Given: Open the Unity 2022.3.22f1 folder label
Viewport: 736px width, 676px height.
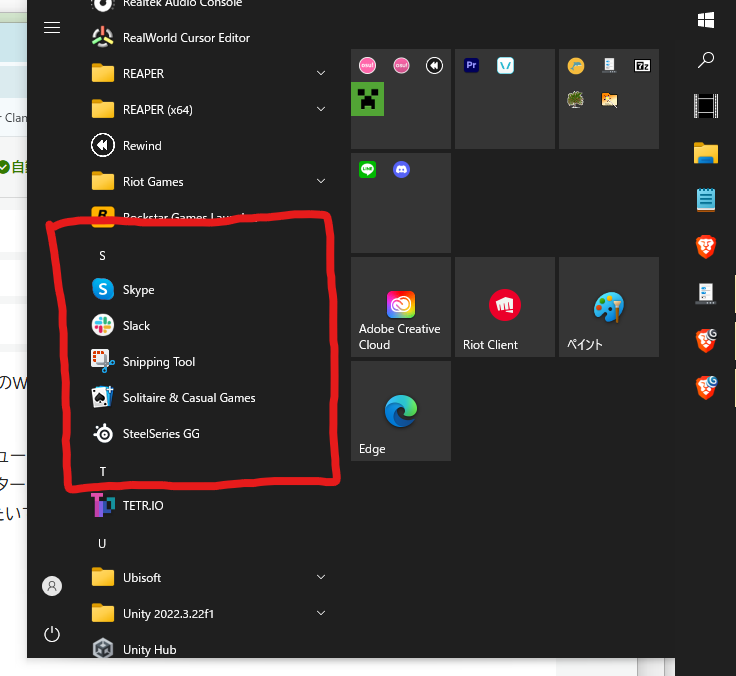Looking at the screenshot, I should (168, 614).
